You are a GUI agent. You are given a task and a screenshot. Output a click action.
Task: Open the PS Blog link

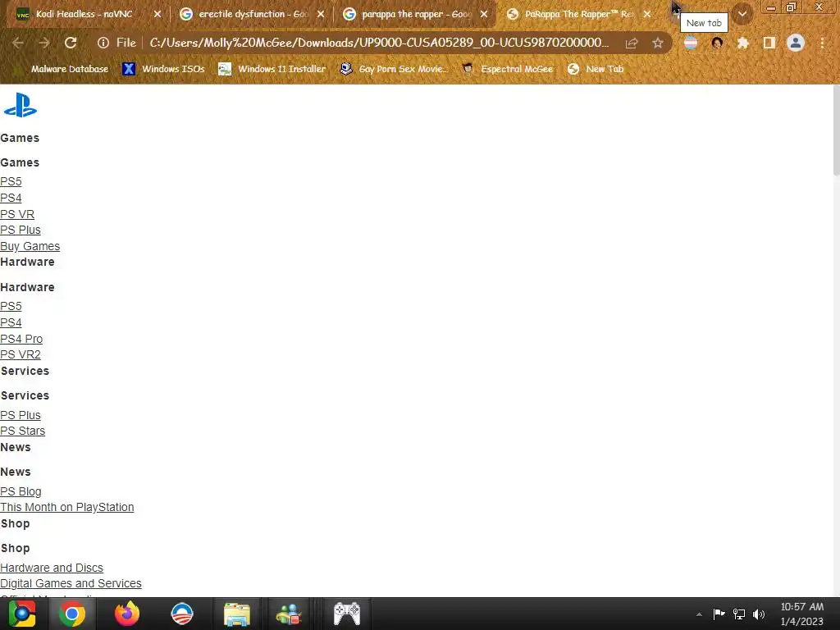pyautogui.click(x=21, y=491)
